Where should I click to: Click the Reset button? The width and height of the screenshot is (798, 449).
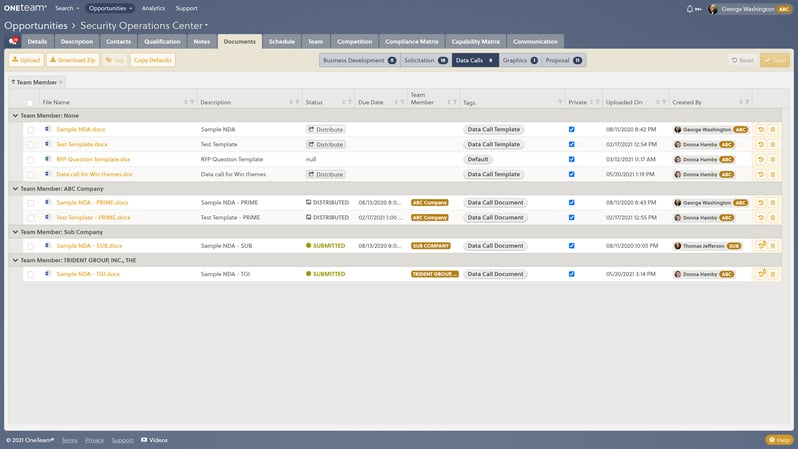(743, 60)
